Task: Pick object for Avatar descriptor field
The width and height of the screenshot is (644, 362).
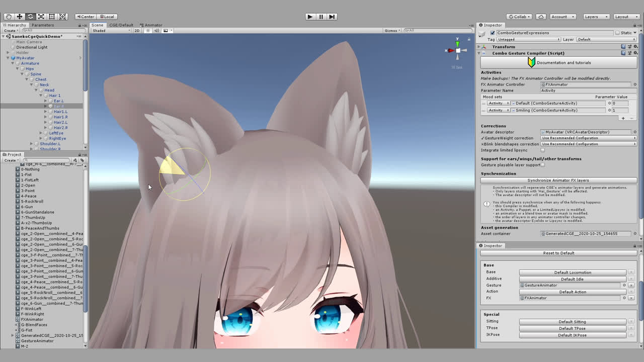Action: pyautogui.click(x=635, y=132)
